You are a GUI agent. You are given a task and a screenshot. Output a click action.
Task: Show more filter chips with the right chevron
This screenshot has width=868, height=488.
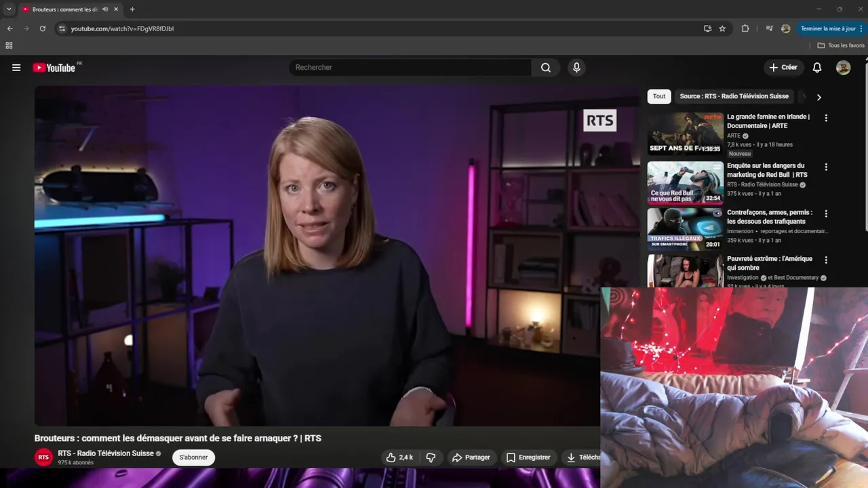point(818,97)
